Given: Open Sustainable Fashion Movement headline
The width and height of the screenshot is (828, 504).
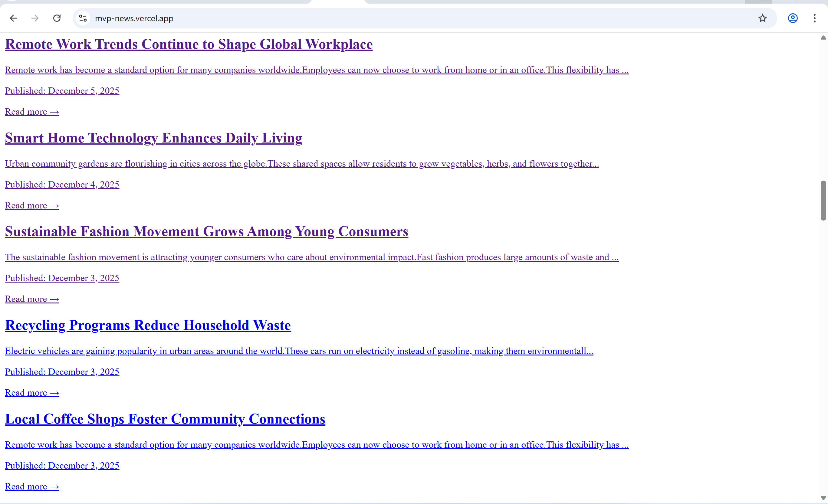Looking at the screenshot, I should 206,231.
